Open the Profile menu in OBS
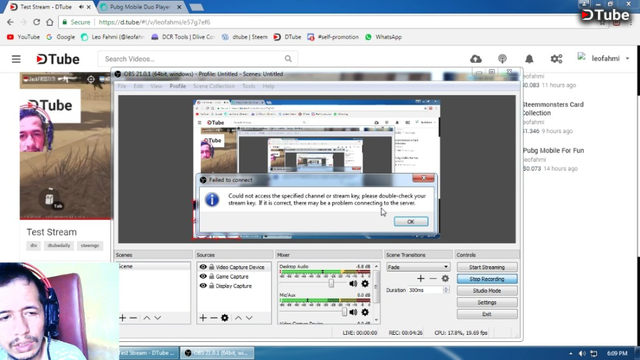Viewport: 640px width, 360px height. coord(178,86)
